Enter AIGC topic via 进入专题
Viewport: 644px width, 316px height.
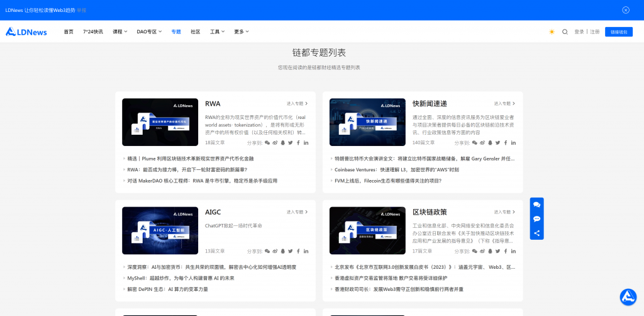[297, 212]
